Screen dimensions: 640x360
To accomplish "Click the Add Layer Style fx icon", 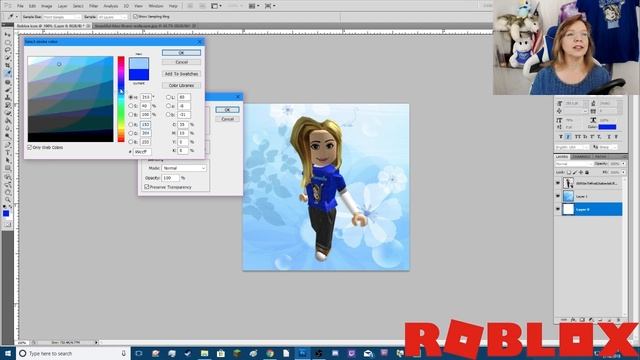I will (573, 320).
